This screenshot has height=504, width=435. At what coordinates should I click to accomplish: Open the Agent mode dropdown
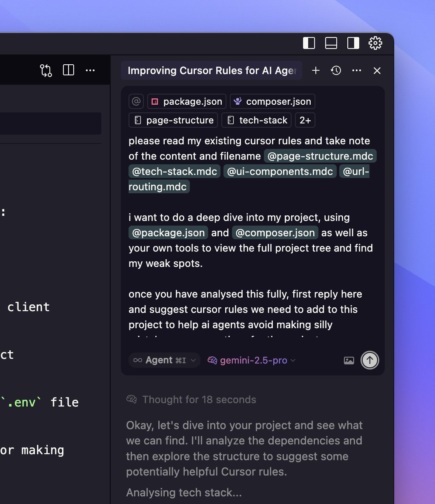[x=164, y=360]
